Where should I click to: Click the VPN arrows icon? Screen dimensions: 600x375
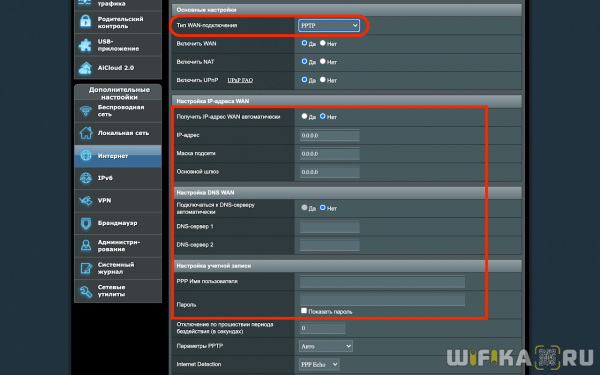86,201
